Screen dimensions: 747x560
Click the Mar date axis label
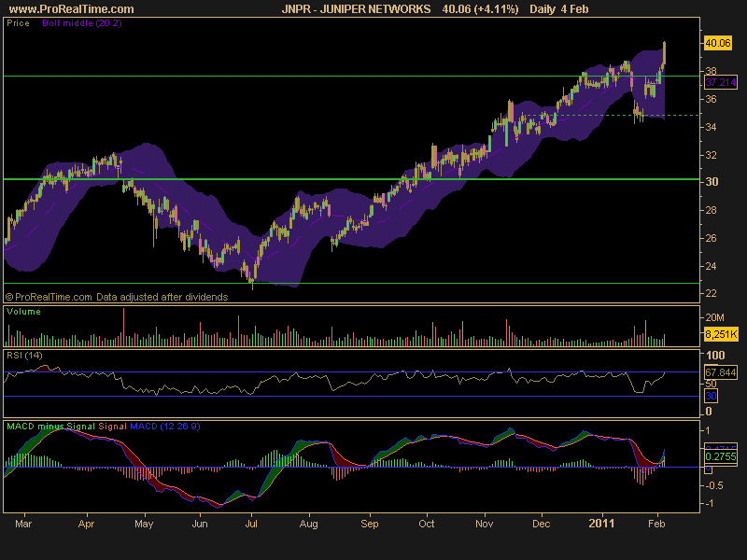click(x=23, y=524)
